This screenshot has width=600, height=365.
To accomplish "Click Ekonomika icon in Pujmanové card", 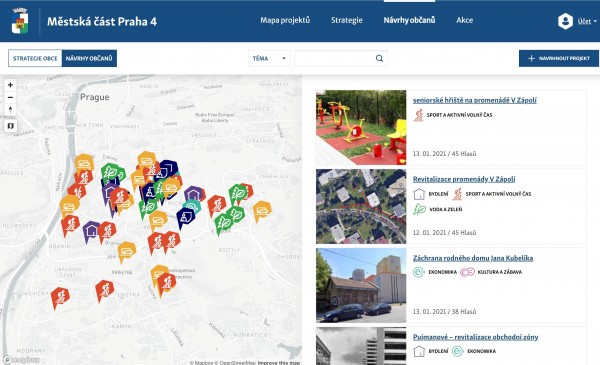I will pos(457,351).
